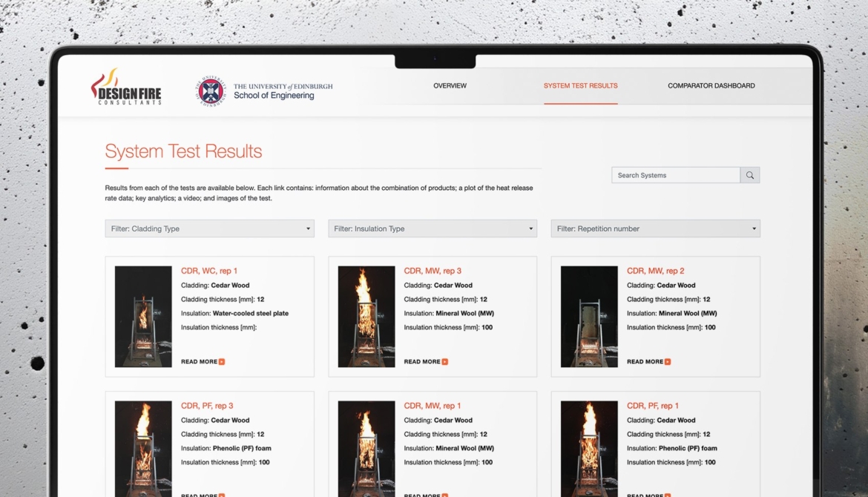This screenshot has width=868, height=497.
Task: Open the CDR, WC, rep 1 title link
Action: click(209, 271)
